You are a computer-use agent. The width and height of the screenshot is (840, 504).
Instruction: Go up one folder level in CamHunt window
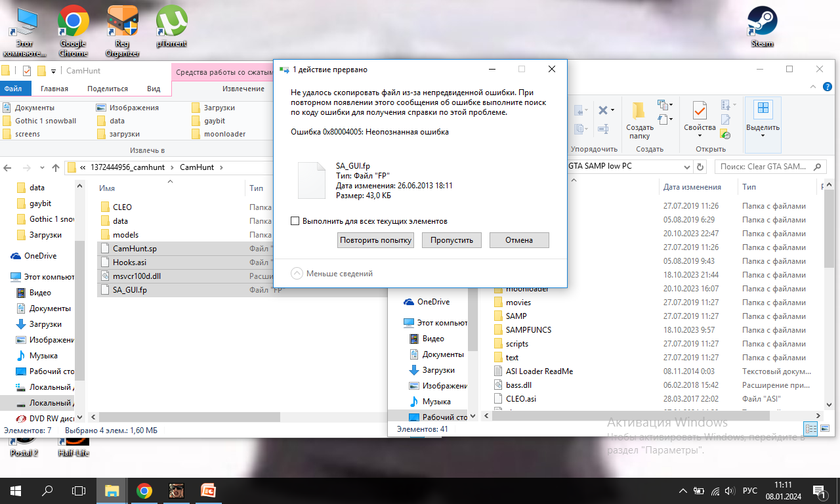[56, 167]
